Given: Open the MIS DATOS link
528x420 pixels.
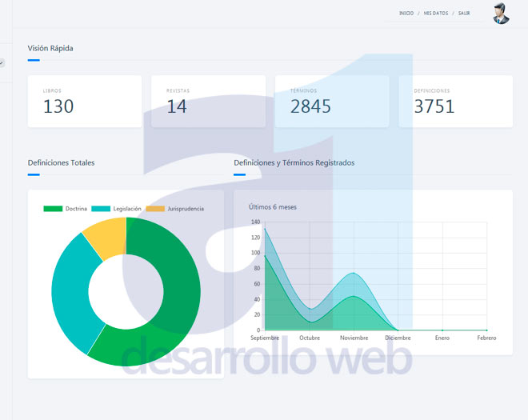Looking at the screenshot, I should (436, 14).
